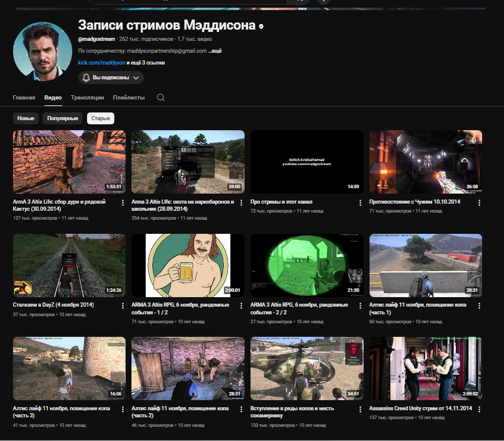Search within the channel using magnifier icon
Viewport: 504px width, 441px height.
pyautogui.click(x=160, y=97)
